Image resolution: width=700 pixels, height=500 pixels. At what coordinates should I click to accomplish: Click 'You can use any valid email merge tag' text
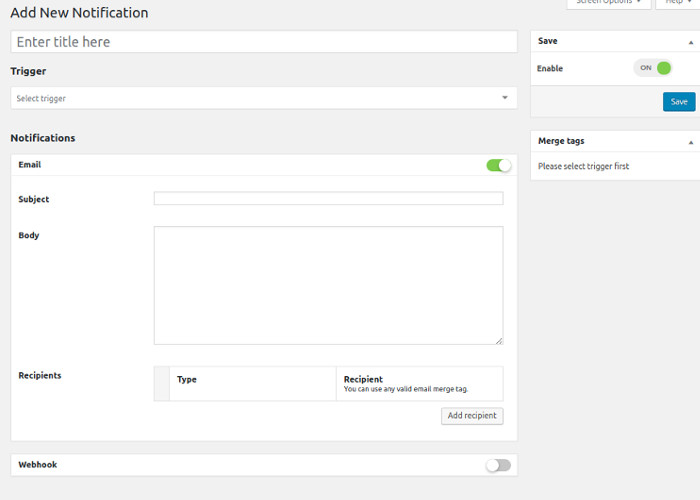(405, 389)
